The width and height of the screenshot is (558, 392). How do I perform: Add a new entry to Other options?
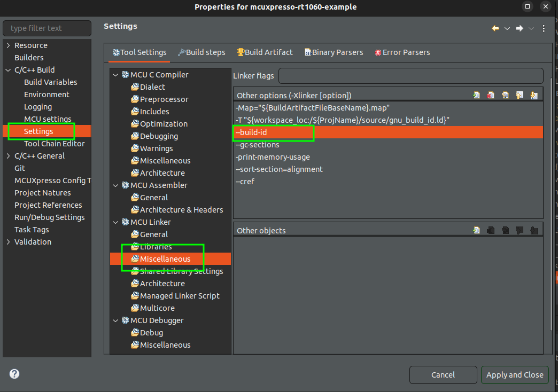click(476, 96)
